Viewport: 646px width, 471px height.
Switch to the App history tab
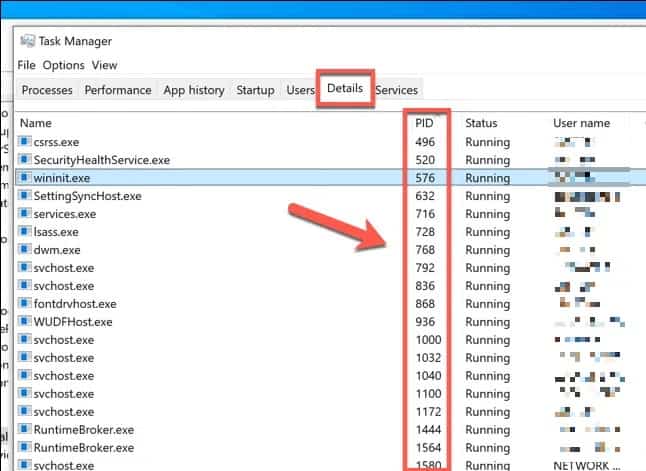click(194, 90)
